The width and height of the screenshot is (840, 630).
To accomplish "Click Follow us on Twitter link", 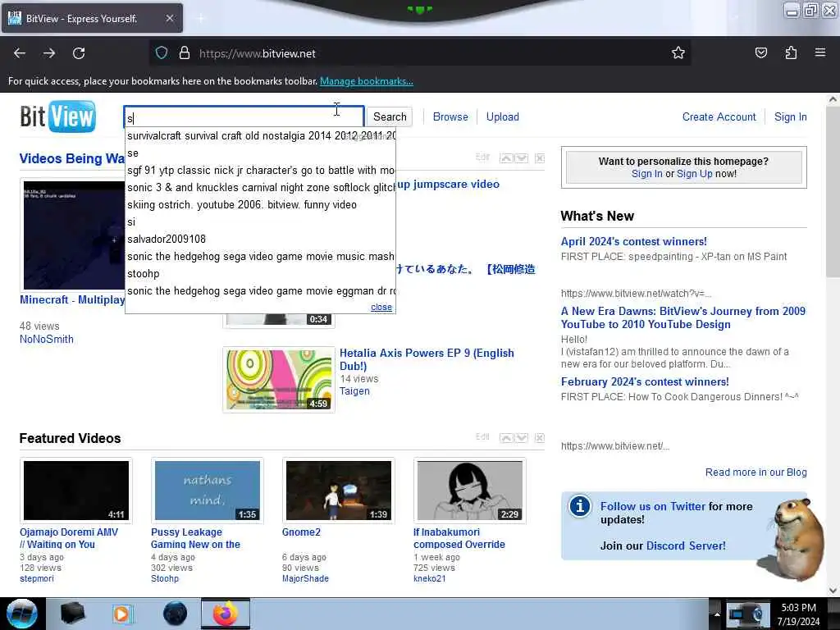I will point(652,506).
